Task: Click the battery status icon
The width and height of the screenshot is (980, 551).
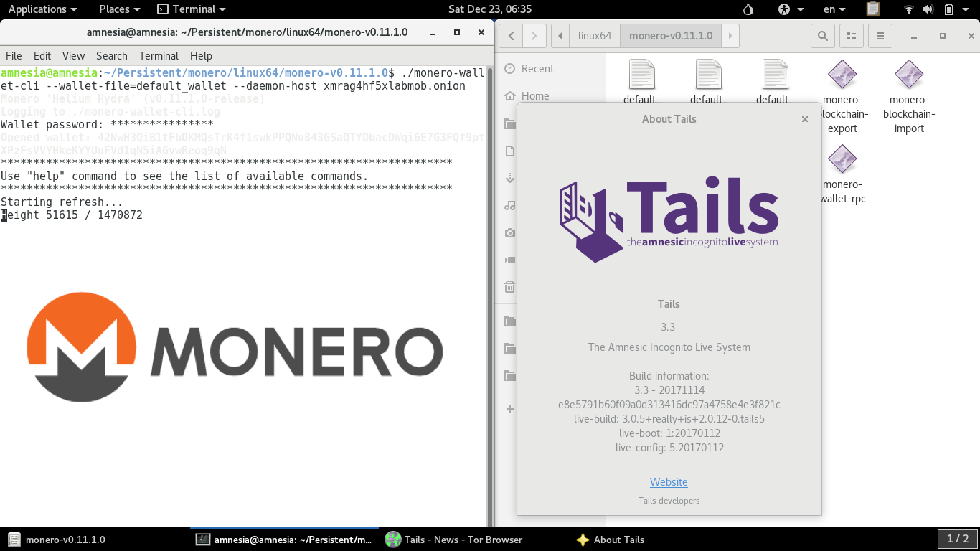Action: tap(948, 9)
